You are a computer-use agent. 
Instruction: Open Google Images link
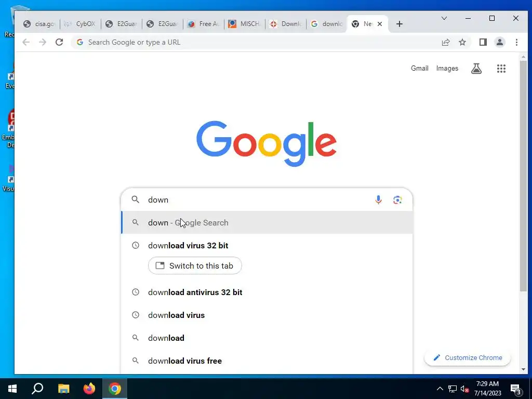coord(447,68)
